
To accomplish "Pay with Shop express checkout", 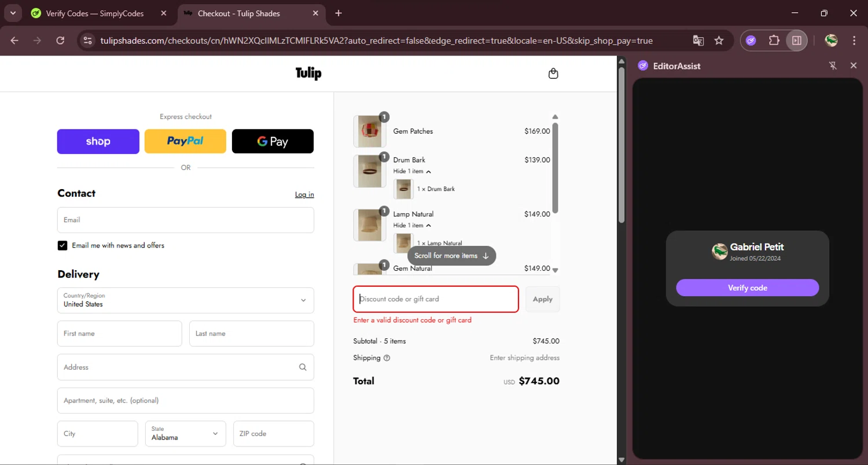I will 98,142.
